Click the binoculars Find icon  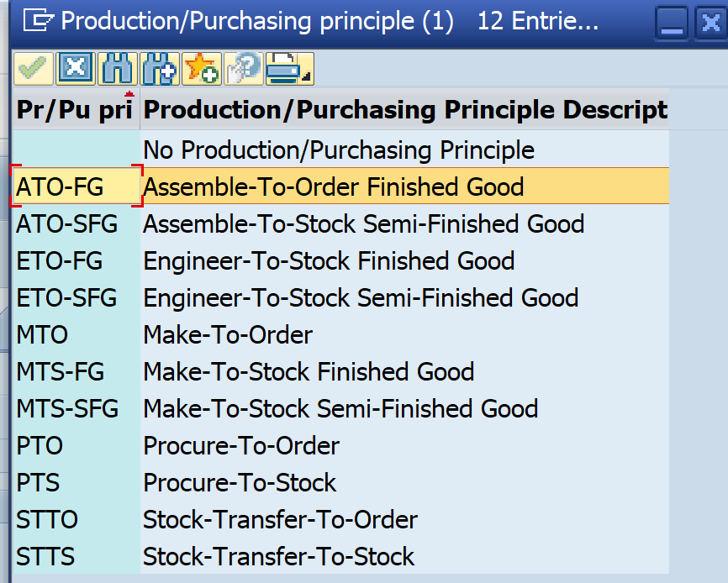117,70
